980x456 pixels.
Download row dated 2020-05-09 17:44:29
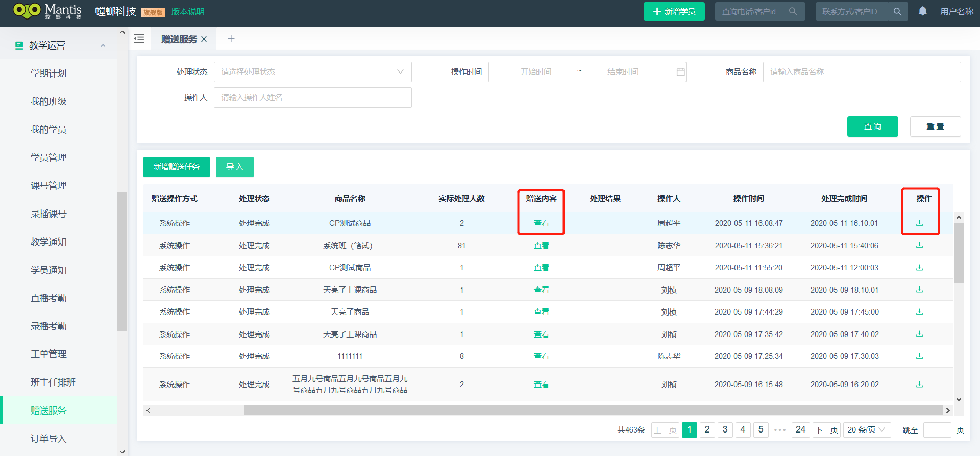coord(919,312)
